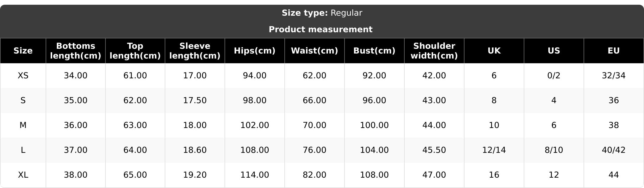Image resolution: width=644 pixels, height=188 pixels.
Task: Select the 45.50 shoulder width cell
Action: (x=434, y=150)
